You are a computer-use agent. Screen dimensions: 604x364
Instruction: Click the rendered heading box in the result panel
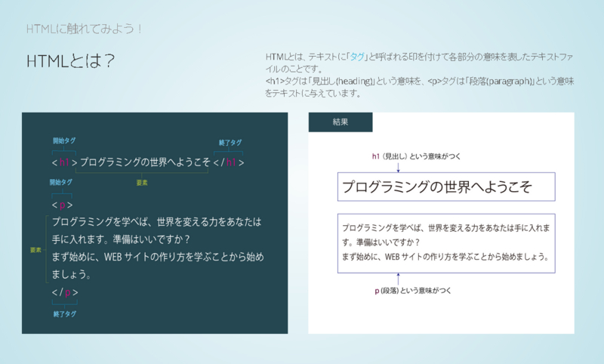[446, 187]
